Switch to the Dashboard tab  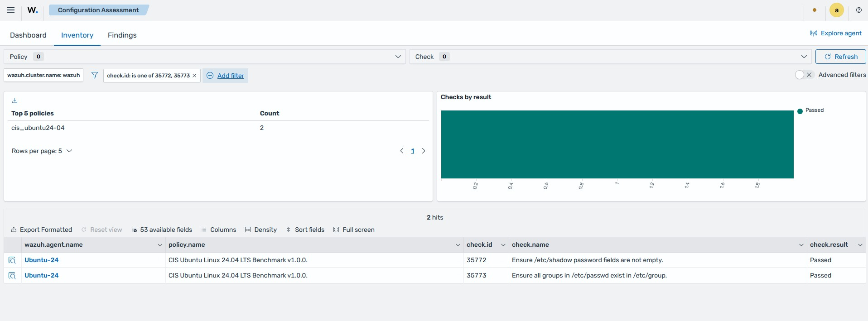[28, 35]
